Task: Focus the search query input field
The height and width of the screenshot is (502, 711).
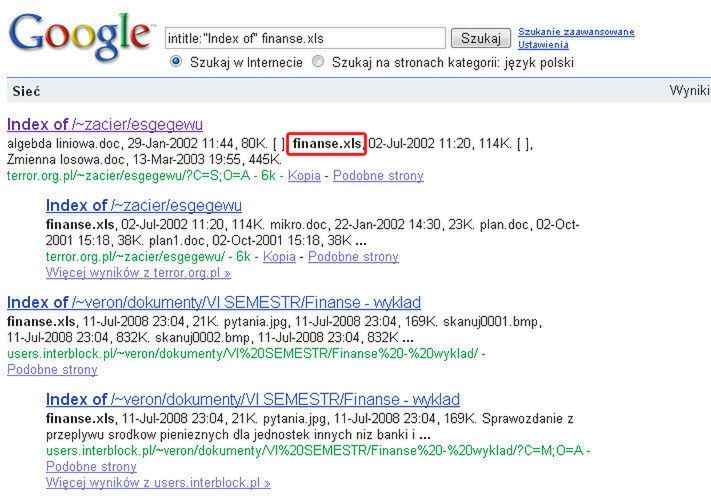Action: coord(305,38)
